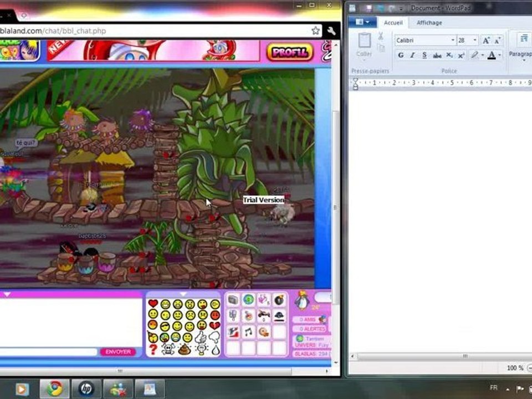Apply the text highlight color in WordPad
Viewport: 532px width, 399px height.
pos(474,55)
